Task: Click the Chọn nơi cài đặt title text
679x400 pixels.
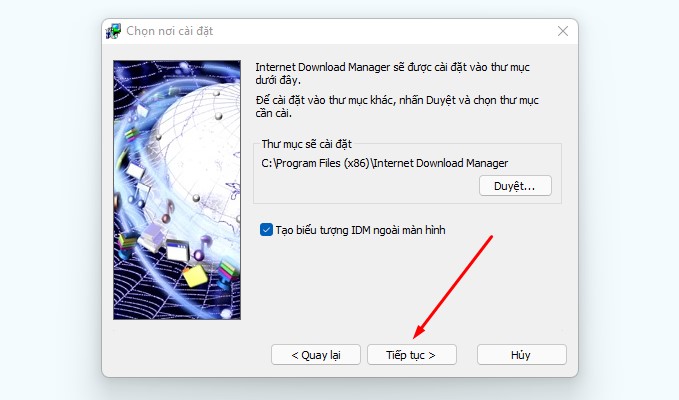Action: (x=170, y=31)
